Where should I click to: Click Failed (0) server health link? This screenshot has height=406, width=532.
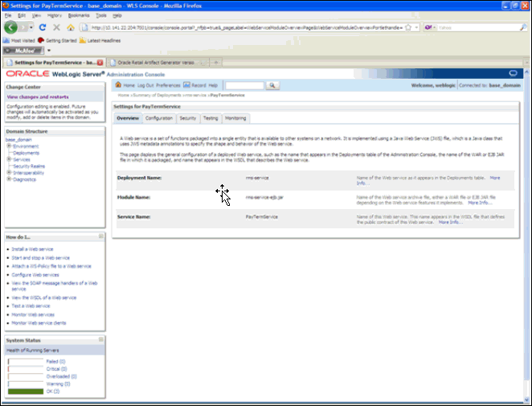56,362
